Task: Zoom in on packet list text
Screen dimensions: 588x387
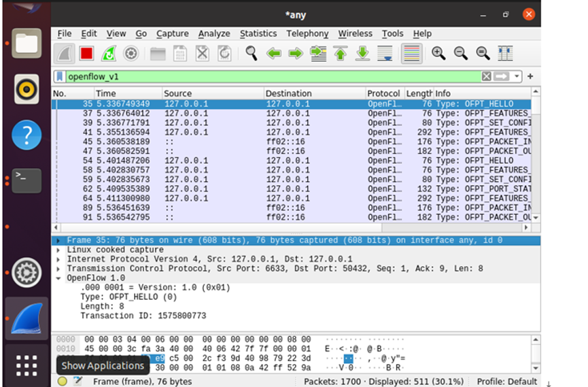Action: 438,53
